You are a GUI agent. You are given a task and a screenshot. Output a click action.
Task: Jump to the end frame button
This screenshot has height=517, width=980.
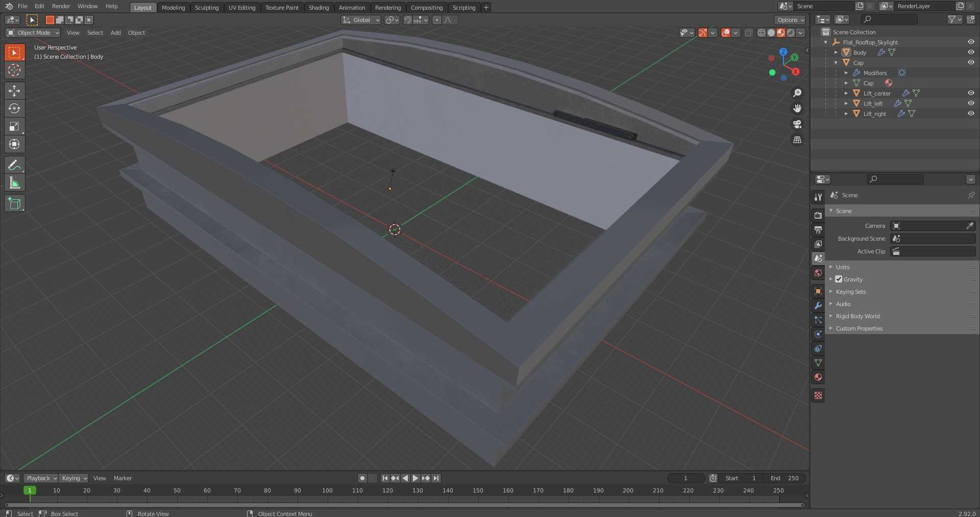pos(436,478)
